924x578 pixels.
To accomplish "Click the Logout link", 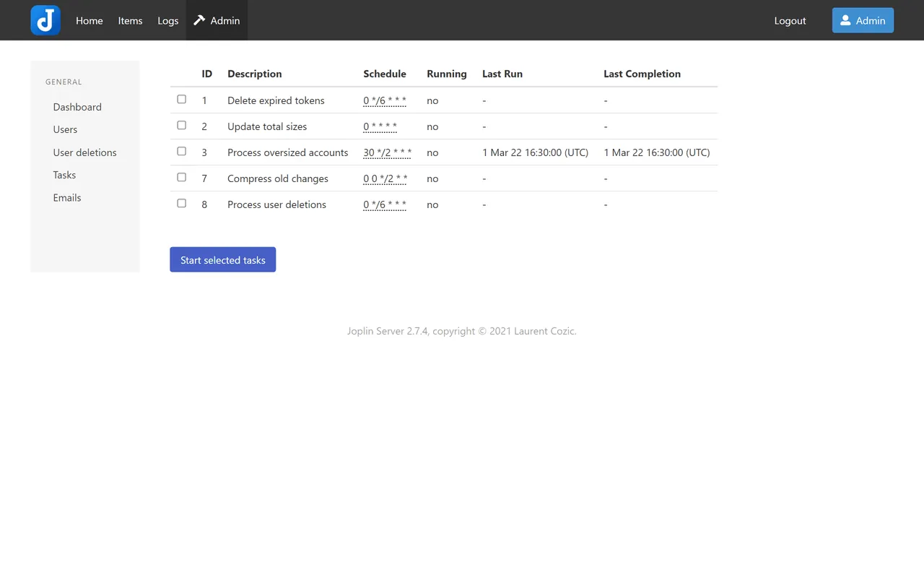I will pyautogui.click(x=790, y=20).
